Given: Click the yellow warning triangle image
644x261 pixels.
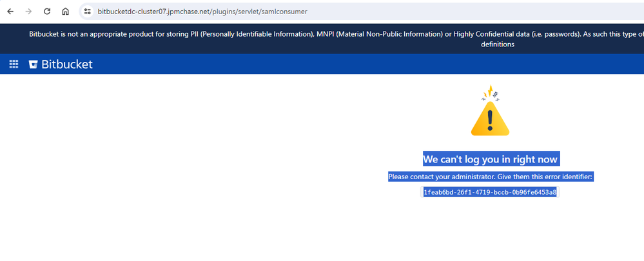Looking at the screenshot, I should [x=490, y=111].
